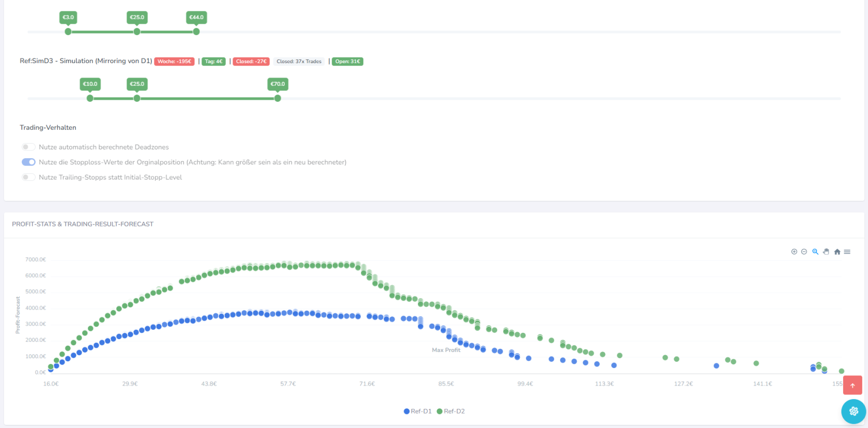
Task: Activate the selection zoom magnifier tool
Action: [x=815, y=252]
